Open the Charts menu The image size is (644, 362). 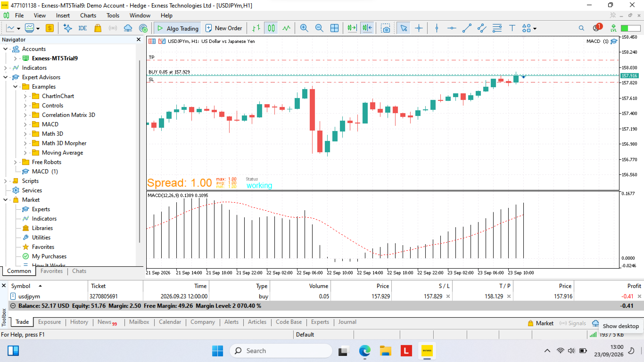click(88, 15)
